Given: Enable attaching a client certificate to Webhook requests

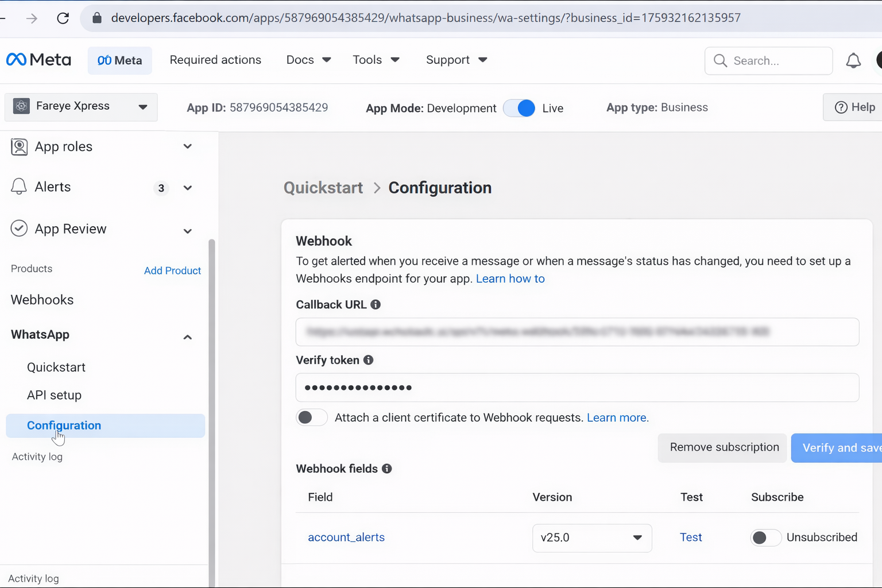Looking at the screenshot, I should point(311,417).
